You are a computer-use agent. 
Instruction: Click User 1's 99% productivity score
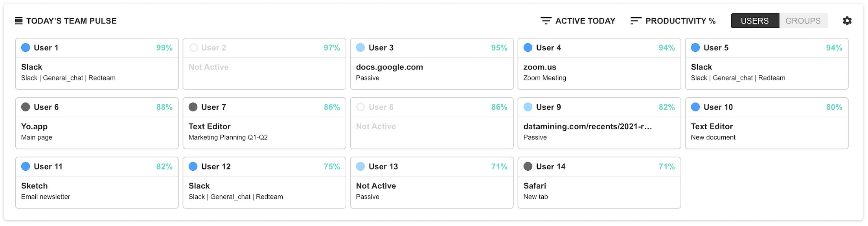tap(164, 47)
